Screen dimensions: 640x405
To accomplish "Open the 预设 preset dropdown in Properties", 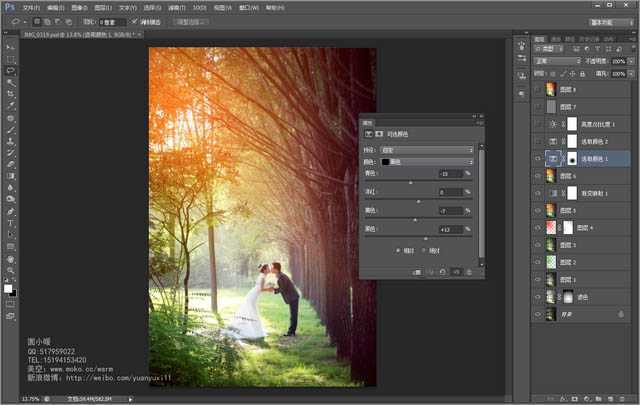I will coord(427,150).
